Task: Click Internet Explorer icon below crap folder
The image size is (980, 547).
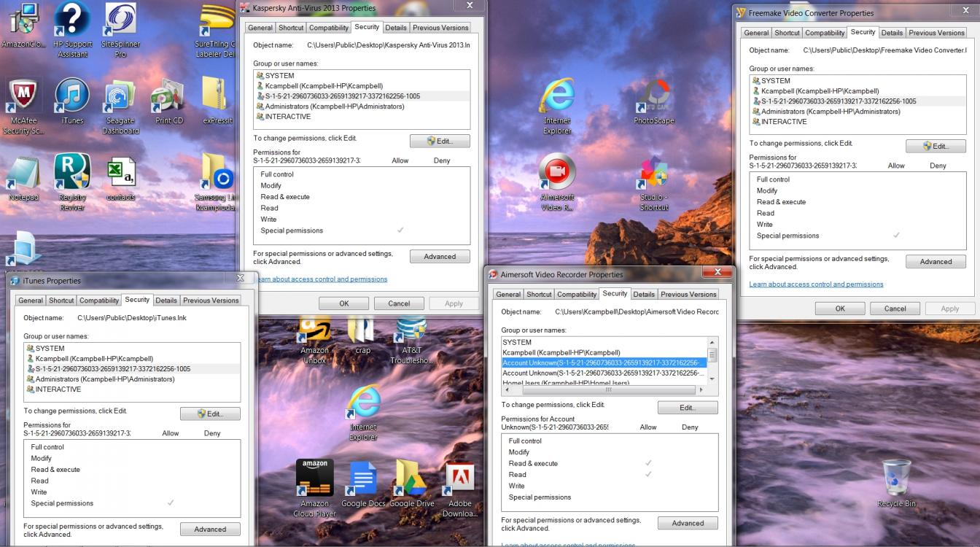Action: pos(362,413)
